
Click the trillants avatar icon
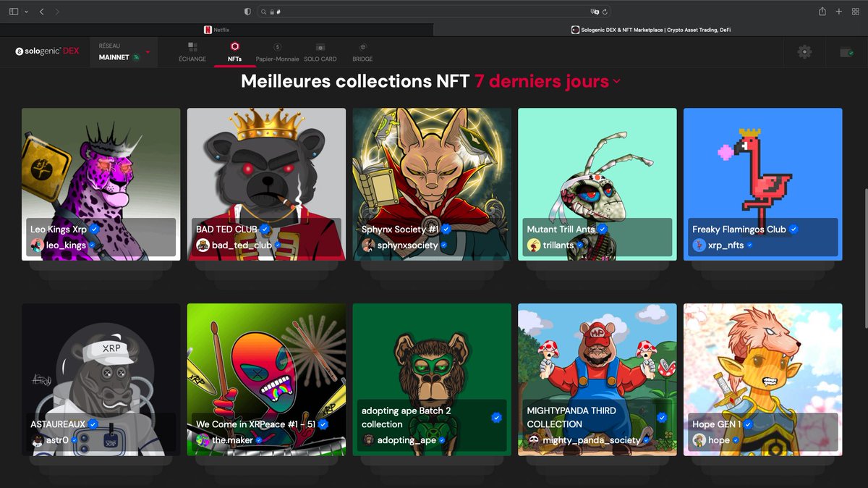(x=534, y=245)
